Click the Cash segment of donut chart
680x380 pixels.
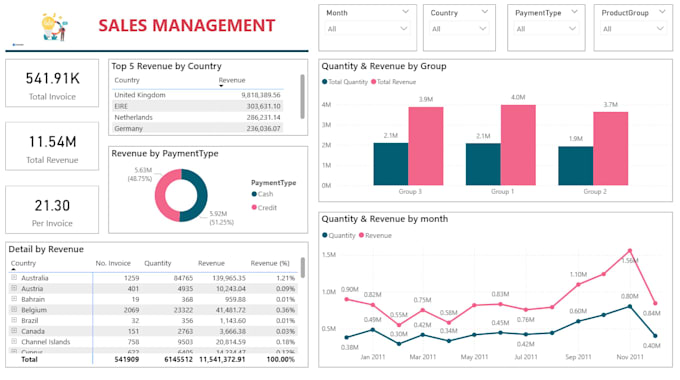click(201, 195)
